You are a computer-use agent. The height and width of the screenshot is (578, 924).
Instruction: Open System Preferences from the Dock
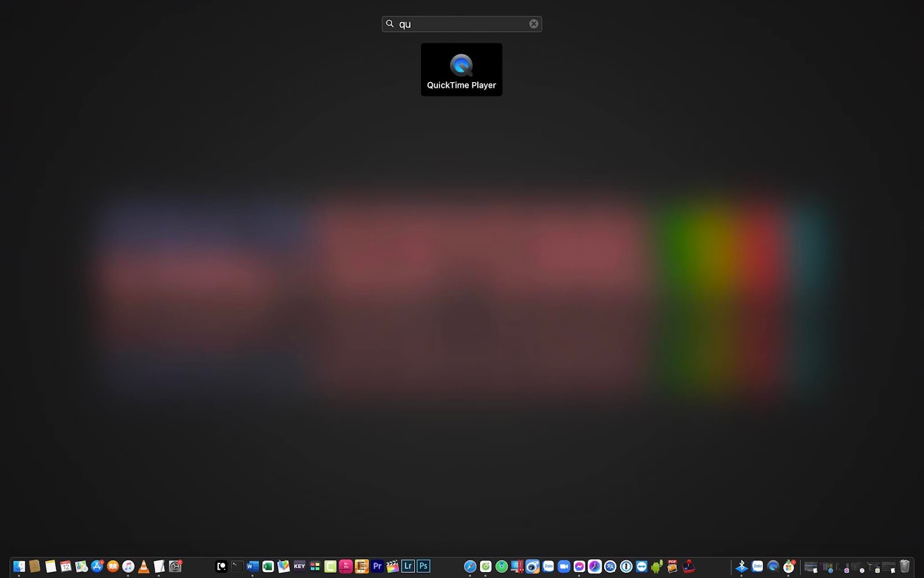pos(175,566)
